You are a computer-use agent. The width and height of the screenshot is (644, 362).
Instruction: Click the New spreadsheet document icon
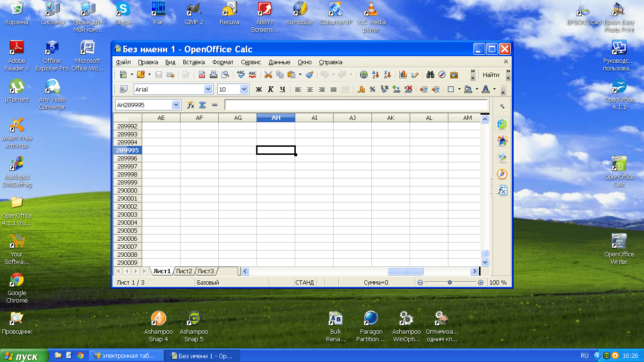click(x=124, y=75)
